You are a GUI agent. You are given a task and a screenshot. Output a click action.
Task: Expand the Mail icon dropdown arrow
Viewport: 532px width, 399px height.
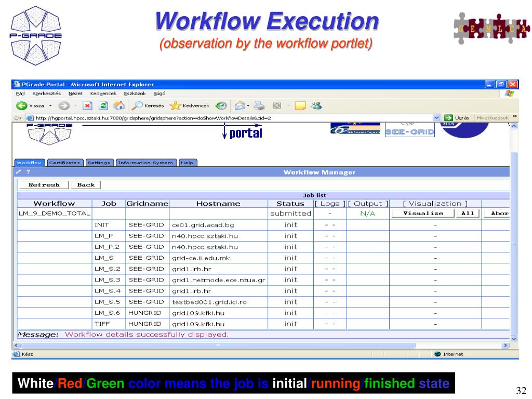pyautogui.click(x=248, y=106)
